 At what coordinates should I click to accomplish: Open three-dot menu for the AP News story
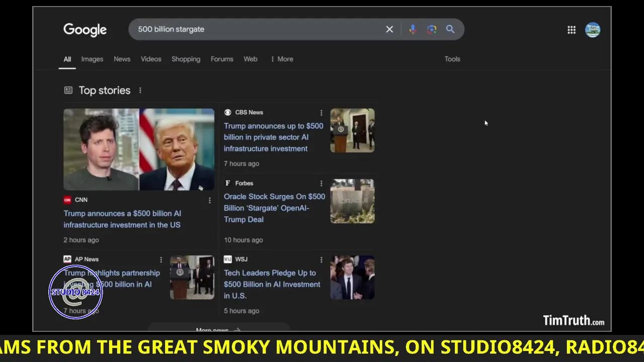161,259
